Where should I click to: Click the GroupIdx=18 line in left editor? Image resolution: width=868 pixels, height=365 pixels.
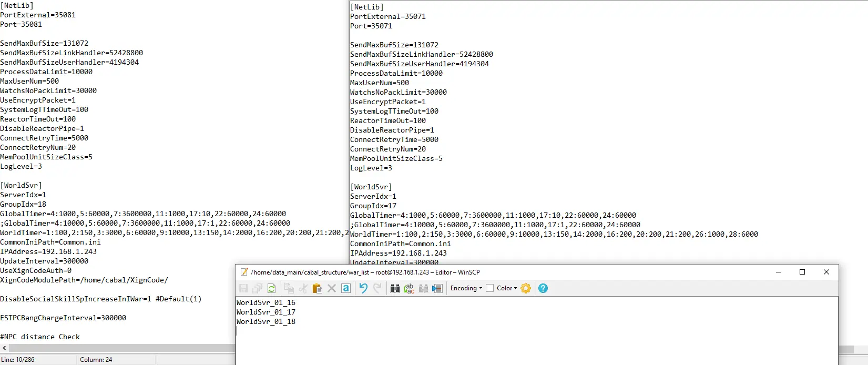(x=23, y=204)
